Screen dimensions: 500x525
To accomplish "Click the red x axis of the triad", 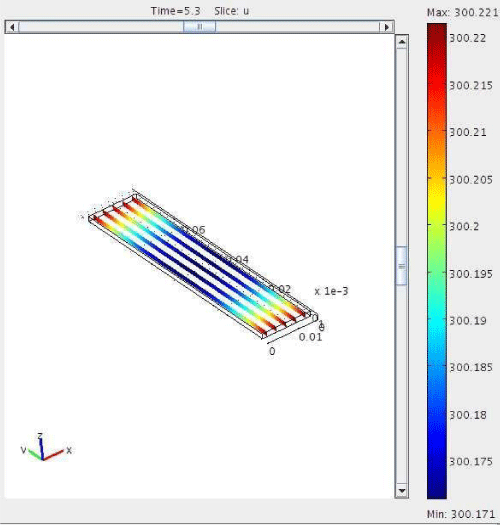I will pyautogui.click(x=54, y=455).
